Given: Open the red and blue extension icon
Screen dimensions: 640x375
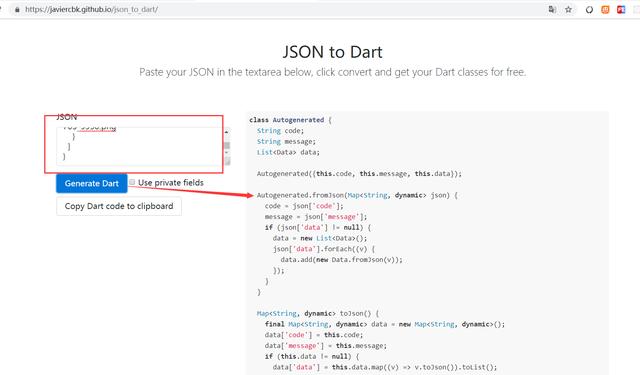Looking at the screenshot, I should (x=621, y=9).
